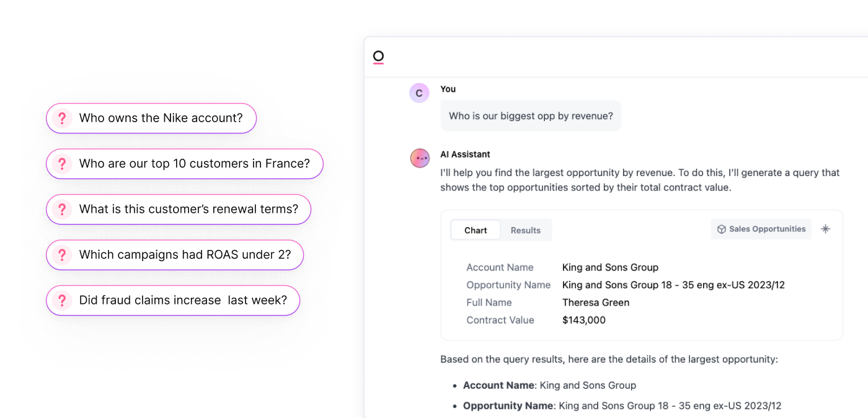This screenshot has height=418, width=868.
Task: Click the AI Assistant avatar icon
Action: tap(420, 158)
